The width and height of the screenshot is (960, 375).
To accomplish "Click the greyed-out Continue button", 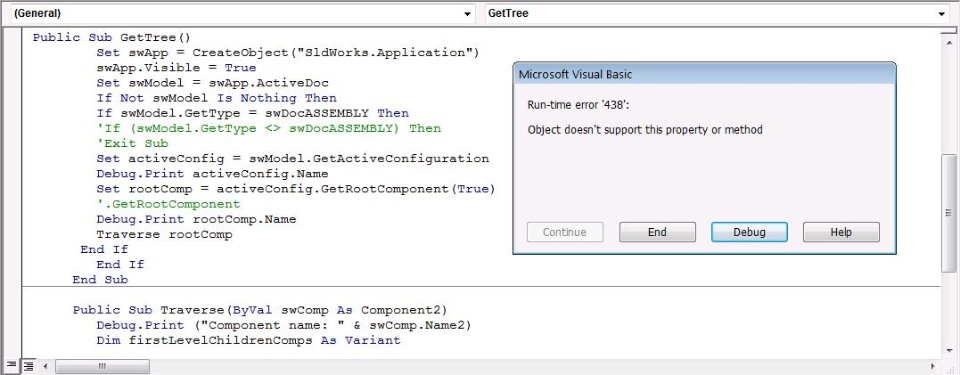I will (x=564, y=232).
